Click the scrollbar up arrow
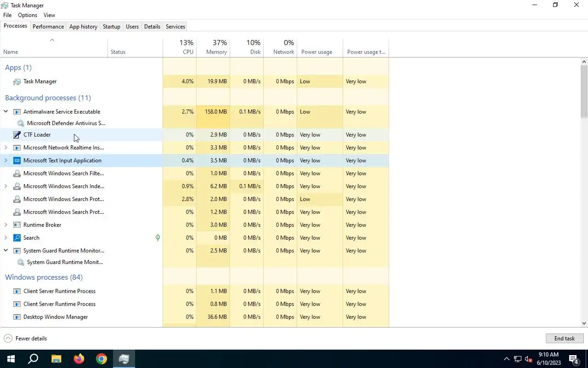Screen dimensions: 588x368 584,62
